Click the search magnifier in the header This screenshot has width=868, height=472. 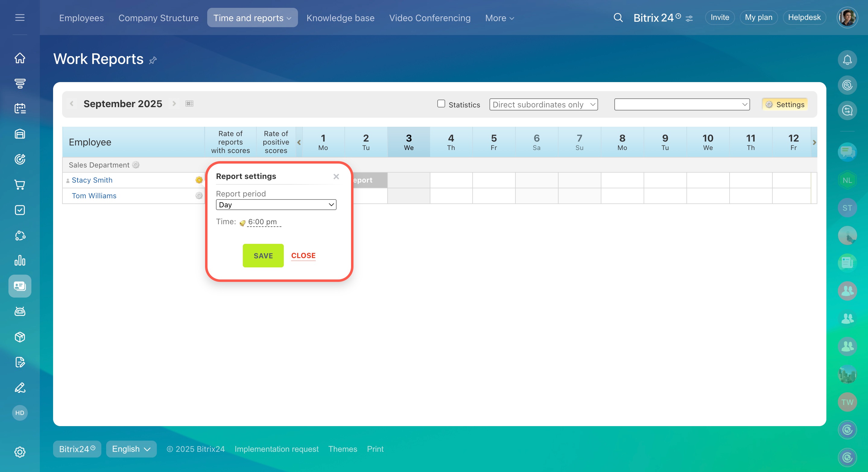[x=618, y=18]
